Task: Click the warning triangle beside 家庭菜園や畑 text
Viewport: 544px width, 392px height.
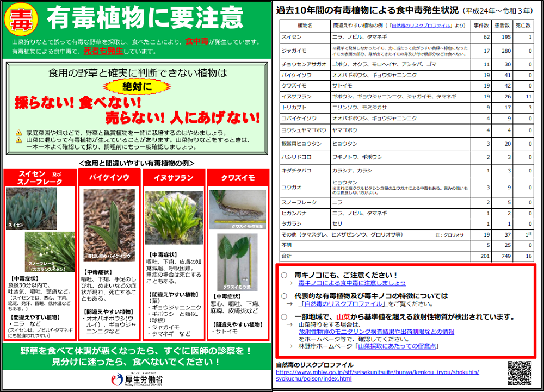Action: point(18,133)
